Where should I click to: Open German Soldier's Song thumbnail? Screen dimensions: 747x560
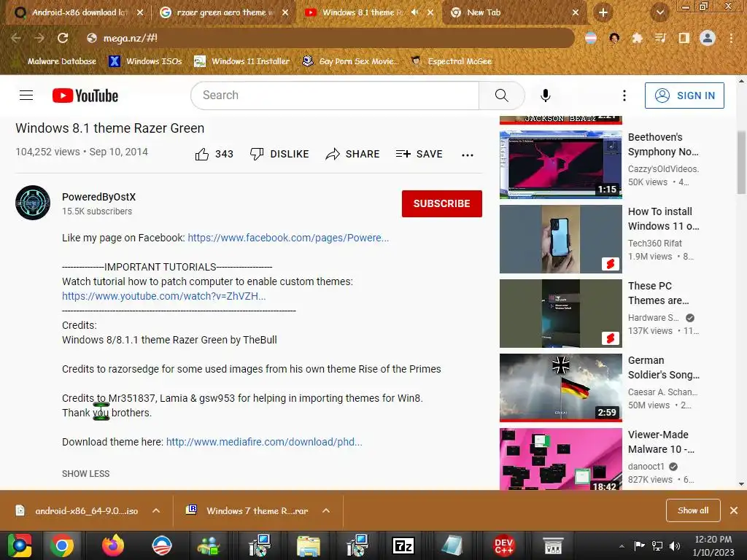(x=561, y=388)
